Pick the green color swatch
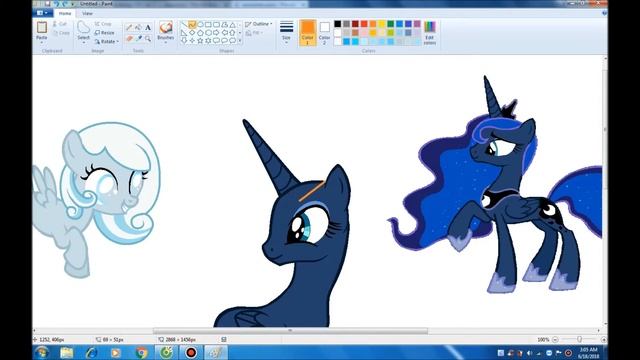This screenshot has width=640, height=360. tap(391, 24)
